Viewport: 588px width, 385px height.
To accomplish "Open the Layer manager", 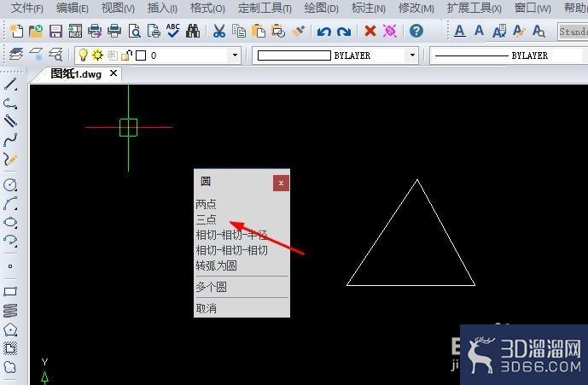I will point(16,55).
